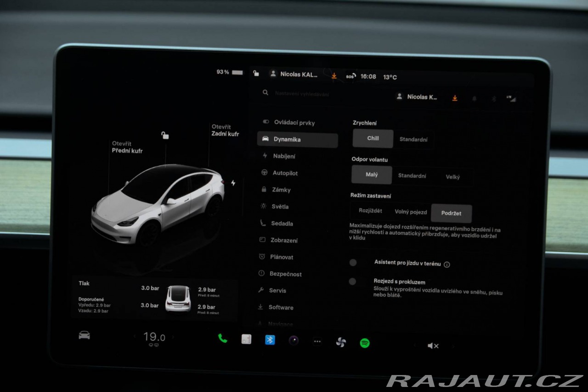Open Zadní kufr (rear trunk)
The image size is (588, 392).
point(225,131)
